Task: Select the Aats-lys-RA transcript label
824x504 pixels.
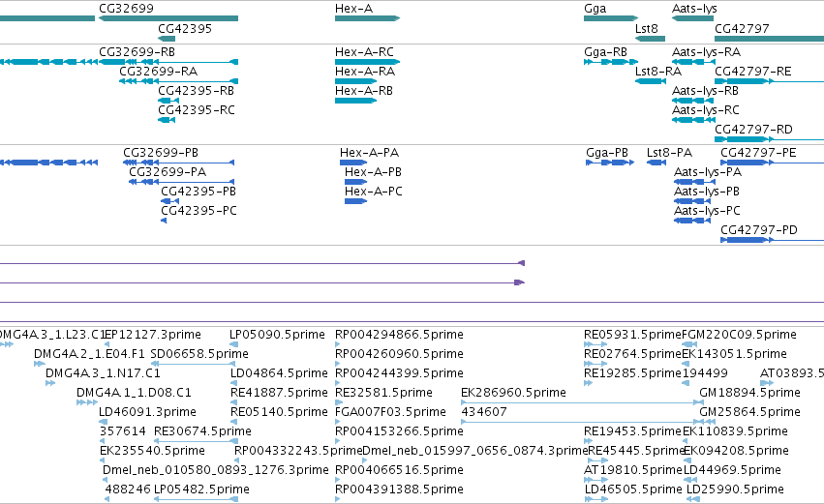Action: tap(706, 52)
